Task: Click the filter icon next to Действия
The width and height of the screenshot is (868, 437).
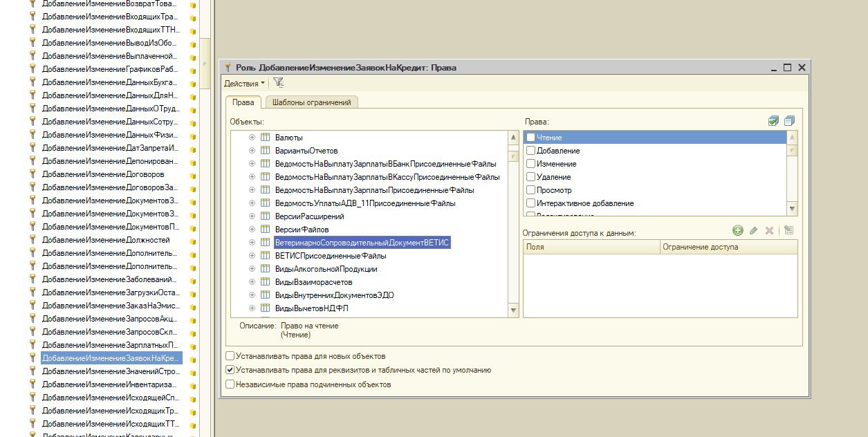Action: coord(278,83)
